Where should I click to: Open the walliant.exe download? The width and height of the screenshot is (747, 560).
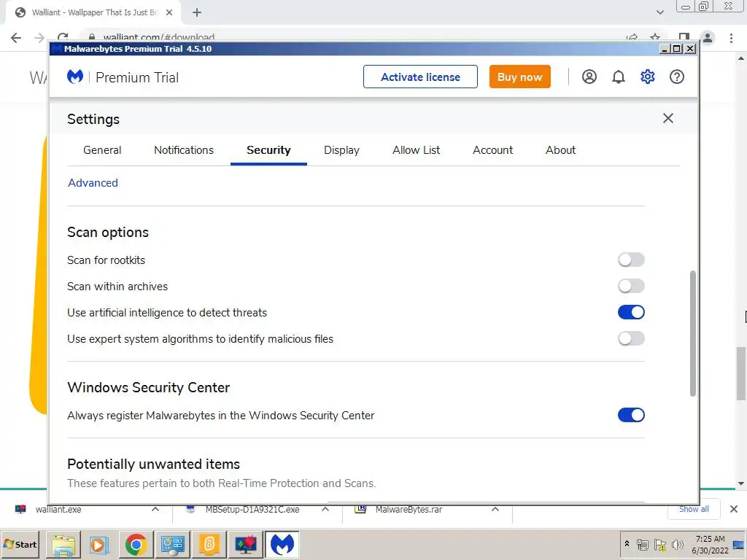(x=58, y=509)
